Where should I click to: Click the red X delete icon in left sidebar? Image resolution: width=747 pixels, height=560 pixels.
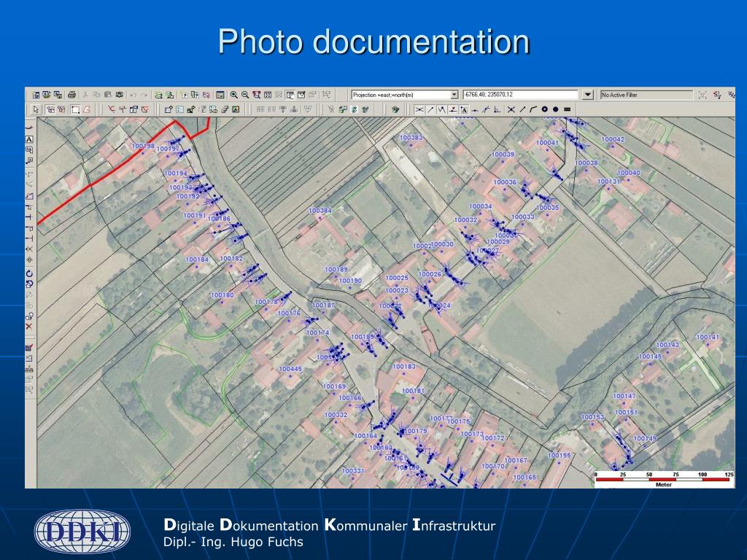pos(29,326)
